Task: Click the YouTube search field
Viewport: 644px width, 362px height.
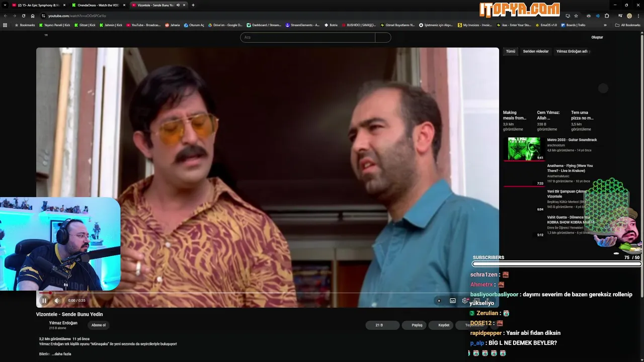Action: (307, 37)
